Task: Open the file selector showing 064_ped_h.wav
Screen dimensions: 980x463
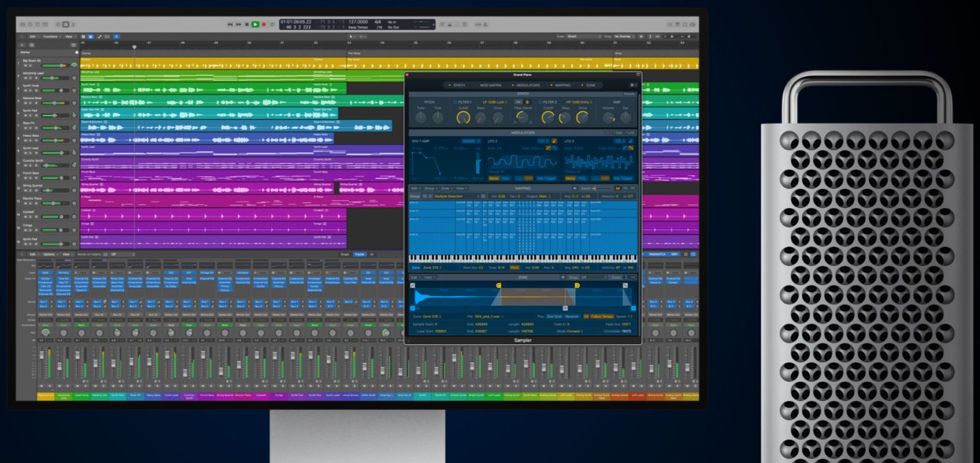Action: 488,316
